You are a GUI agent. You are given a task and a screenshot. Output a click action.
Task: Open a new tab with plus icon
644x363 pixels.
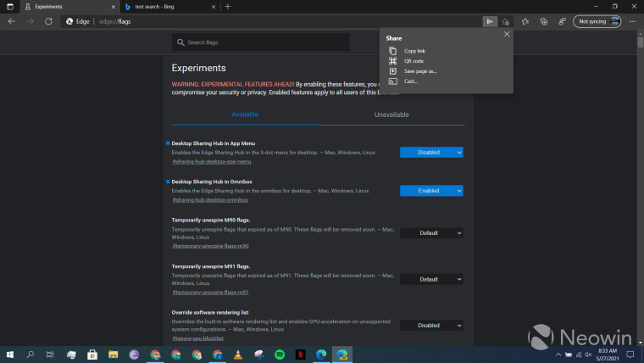point(228,7)
